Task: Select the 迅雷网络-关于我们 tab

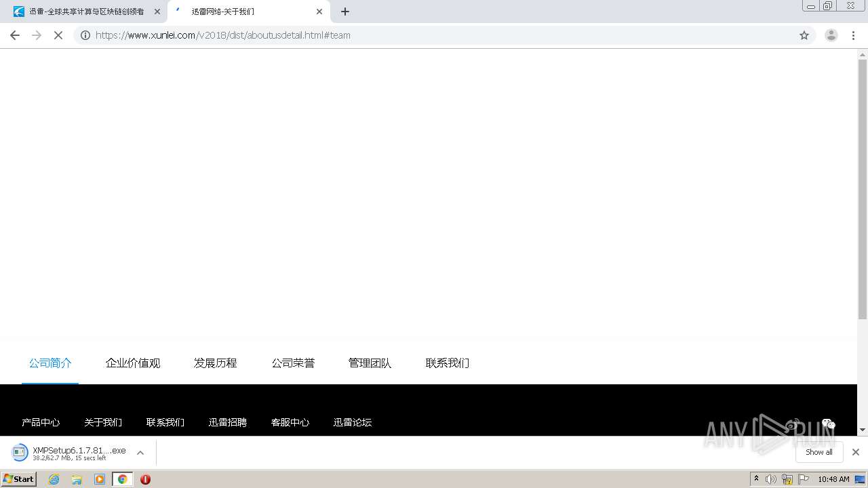Action: coord(249,12)
